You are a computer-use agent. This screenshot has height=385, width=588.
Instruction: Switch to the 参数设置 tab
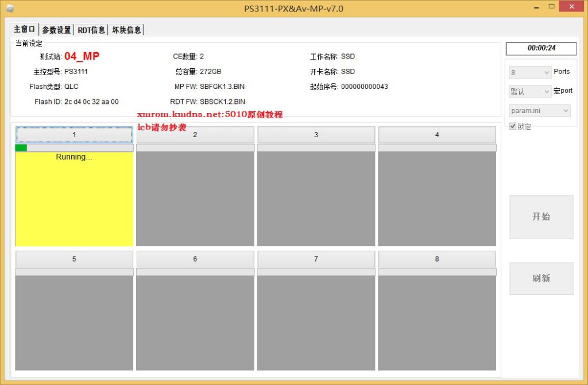click(x=56, y=30)
